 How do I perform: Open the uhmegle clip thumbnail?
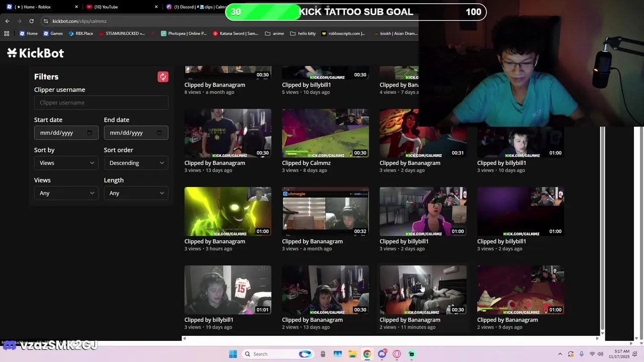(x=326, y=212)
